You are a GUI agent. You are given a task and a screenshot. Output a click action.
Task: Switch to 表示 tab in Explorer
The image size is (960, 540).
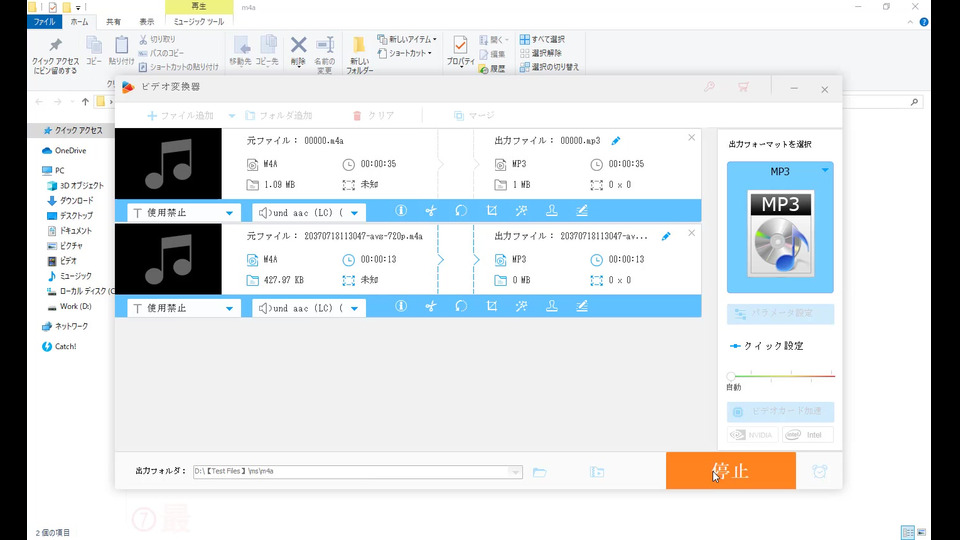[x=146, y=21]
